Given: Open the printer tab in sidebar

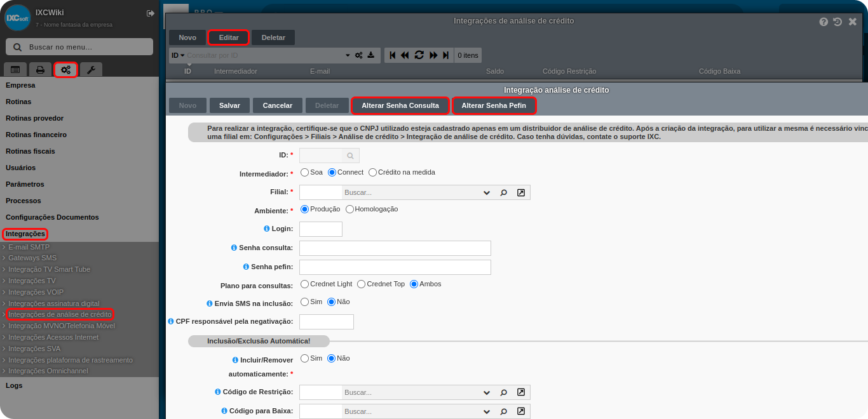Looking at the screenshot, I should pos(40,70).
